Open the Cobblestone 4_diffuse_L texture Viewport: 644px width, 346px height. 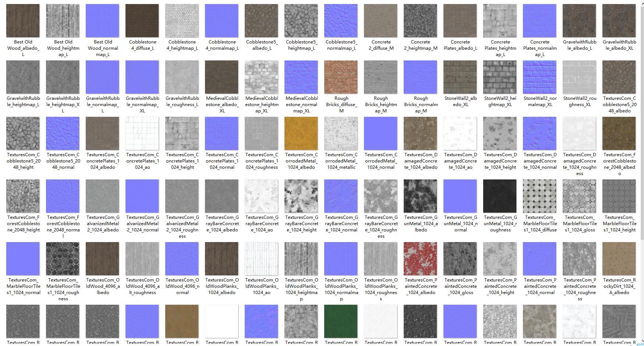click(142, 20)
